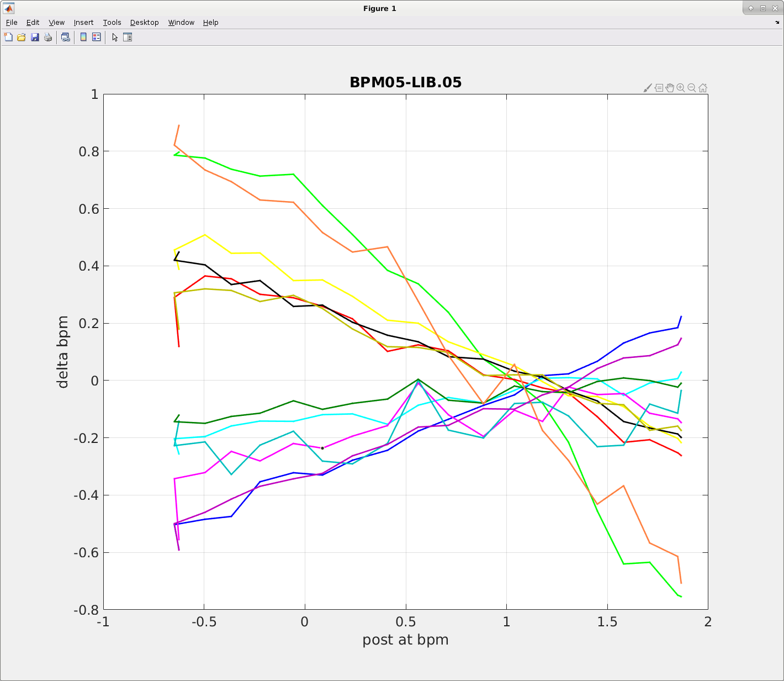Print the figure with the printer icon
This screenshot has height=681, width=784.
pos(48,38)
